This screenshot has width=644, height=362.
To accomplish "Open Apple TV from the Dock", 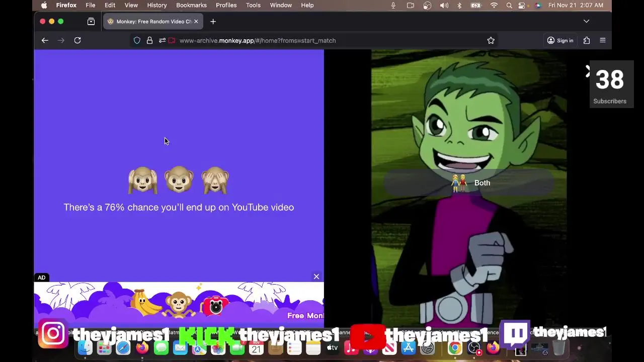I will click(333, 347).
